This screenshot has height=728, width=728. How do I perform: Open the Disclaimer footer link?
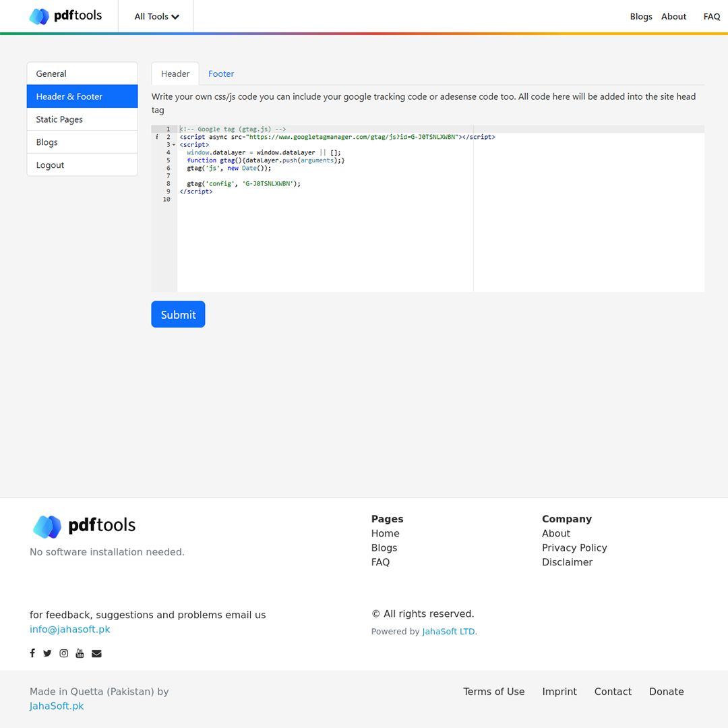coord(567,562)
